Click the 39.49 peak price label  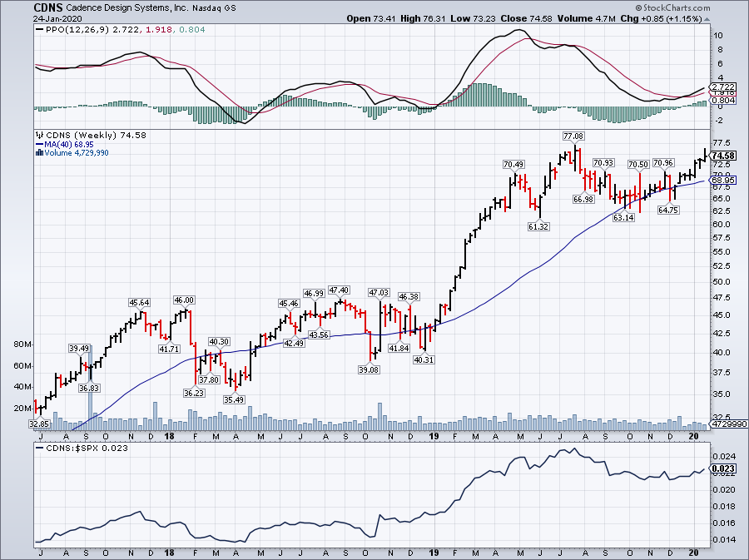(79, 349)
